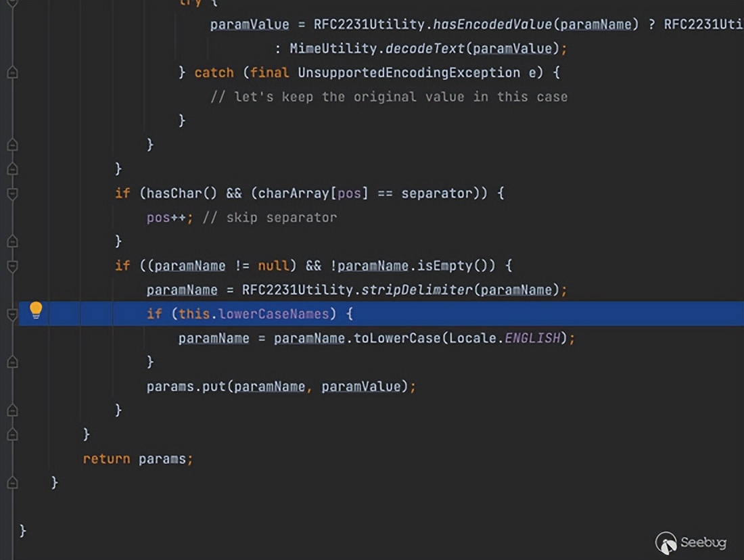Viewport: 744px width, 560px height.
Task: Click the 'charArray' identifier
Action: coord(294,193)
